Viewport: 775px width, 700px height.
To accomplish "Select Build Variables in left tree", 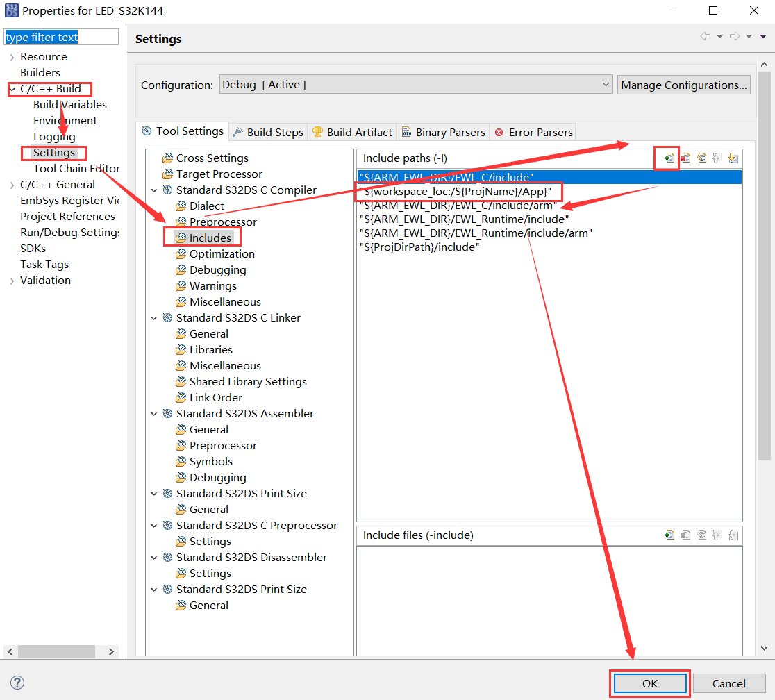I will tap(70, 105).
